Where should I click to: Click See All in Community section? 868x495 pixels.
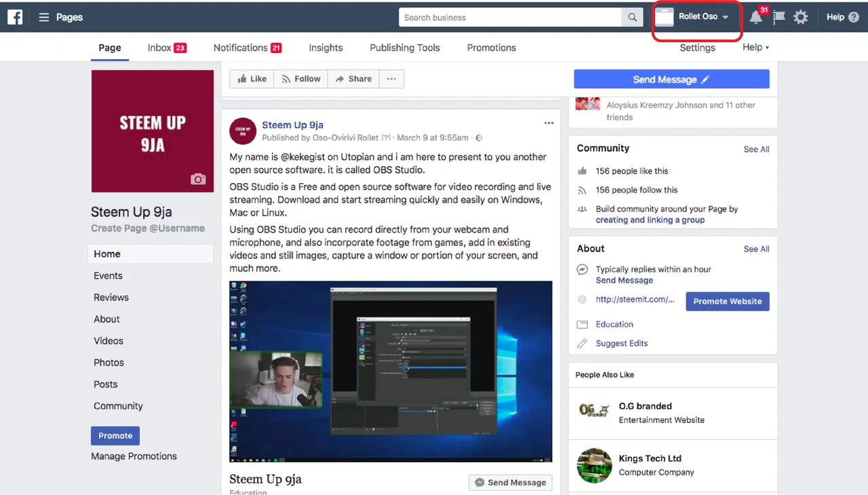[756, 149]
